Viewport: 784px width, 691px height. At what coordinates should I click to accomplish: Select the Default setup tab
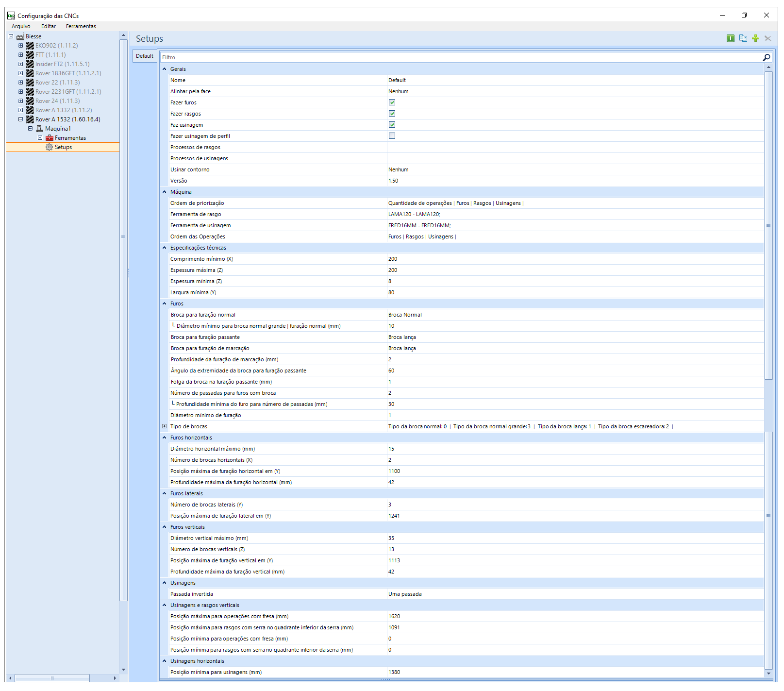(145, 56)
